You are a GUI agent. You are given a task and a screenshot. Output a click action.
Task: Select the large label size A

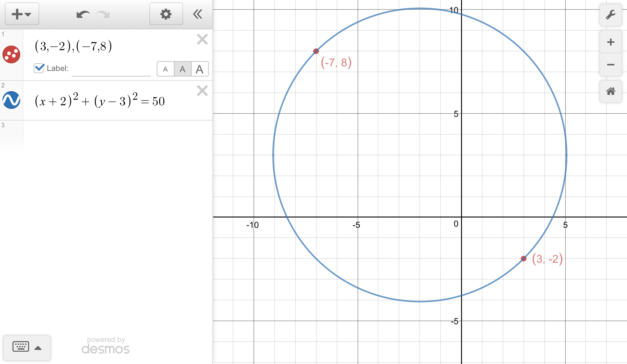tap(200, 69)
